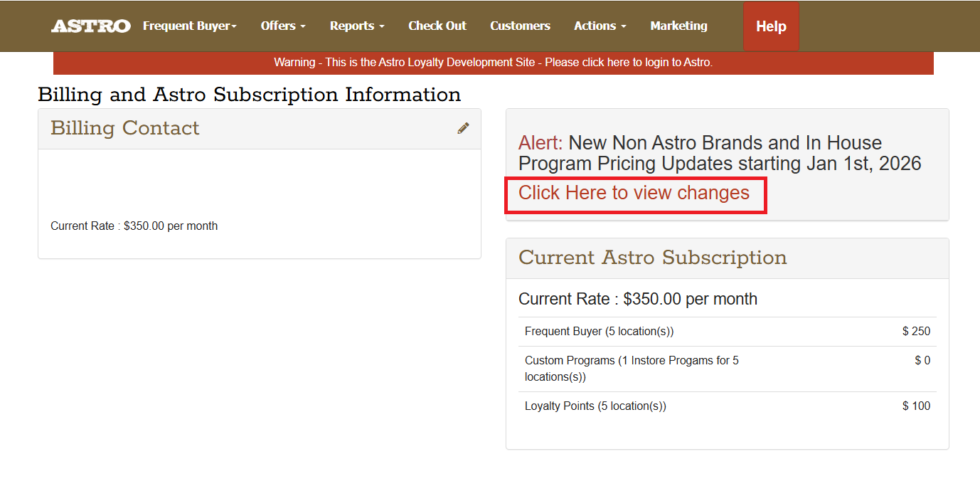This screenshot has width=980, height=501.
Task: Click the Alert pricing updates text
Action: click(719, 153)
